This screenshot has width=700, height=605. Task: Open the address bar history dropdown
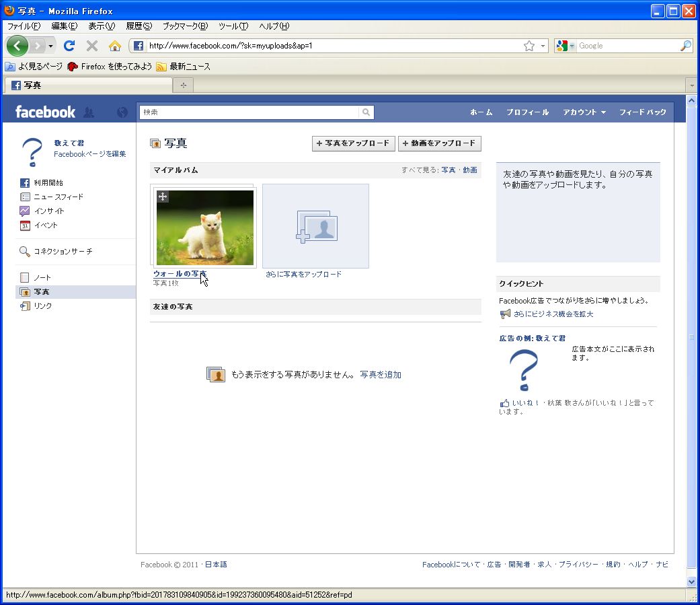click(543, 46)
